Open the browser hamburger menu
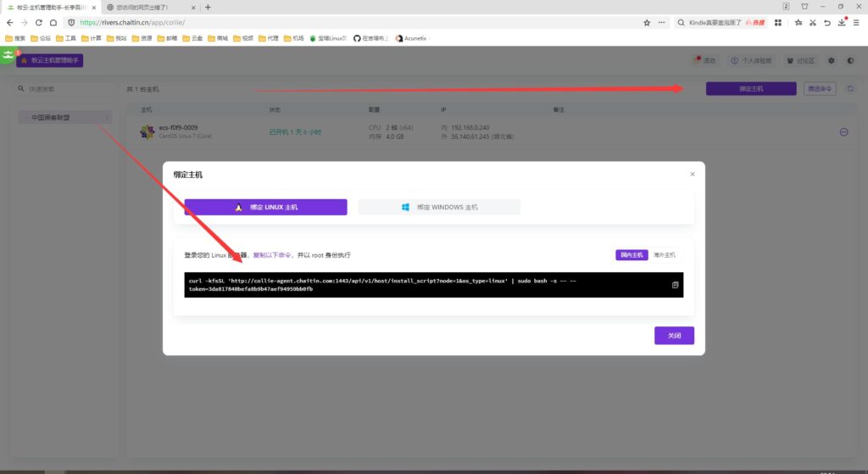The width and height of the screenshot is (868, 474). tap(856, 23)
